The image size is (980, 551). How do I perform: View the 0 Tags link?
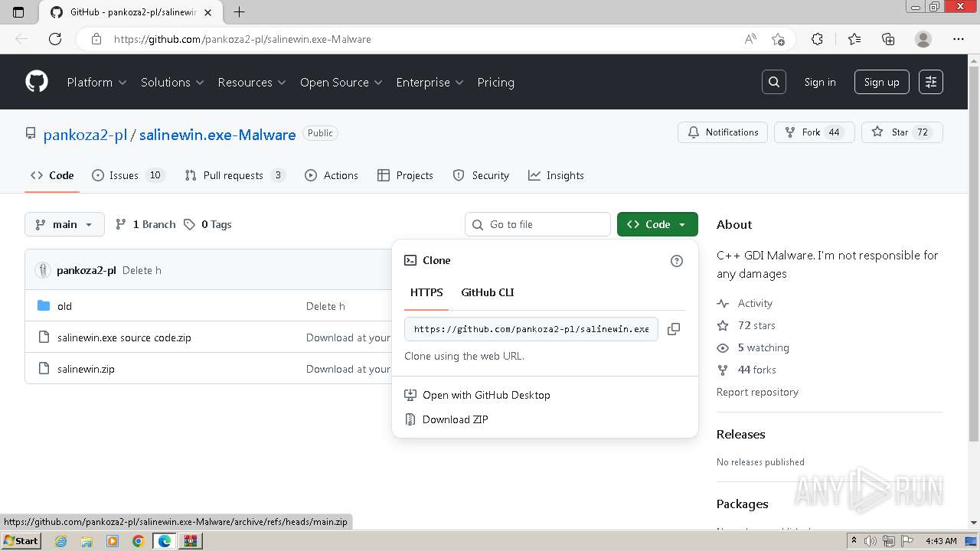[x=207, y=224]
